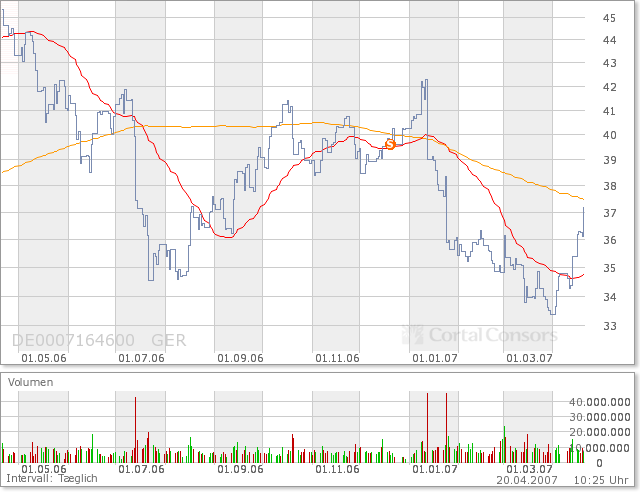This screenshot has height=492, width=640.
Task: Click the price peak near 42 before 01.01.07
Action: click(x=426, y=82)
